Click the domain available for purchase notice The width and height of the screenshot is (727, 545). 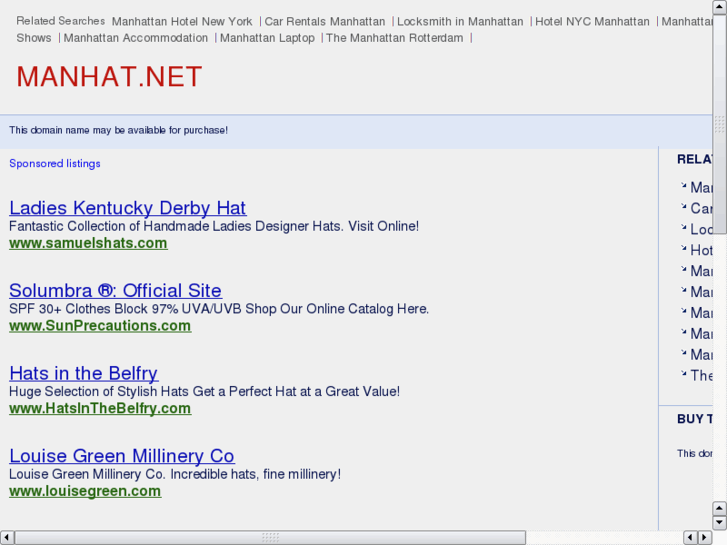[x=119, y=130]
